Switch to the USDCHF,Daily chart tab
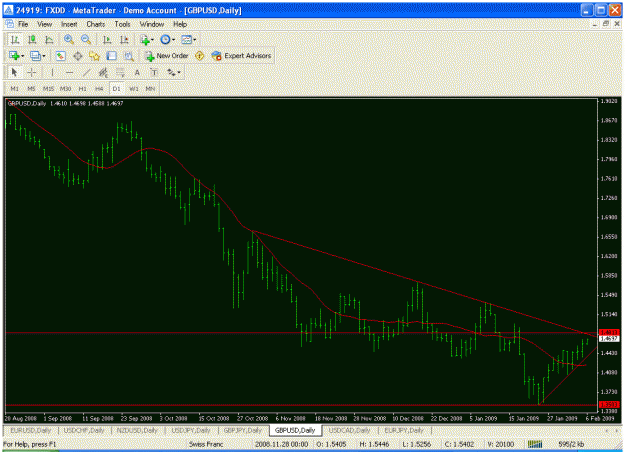Screen dimensions: 625x452 [x=84, y=430]
